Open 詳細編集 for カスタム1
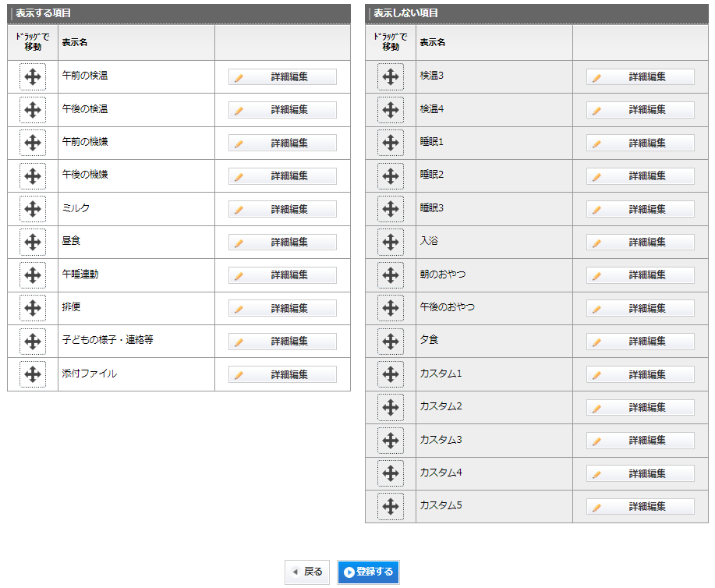The image size is (715, 588). 640,374
